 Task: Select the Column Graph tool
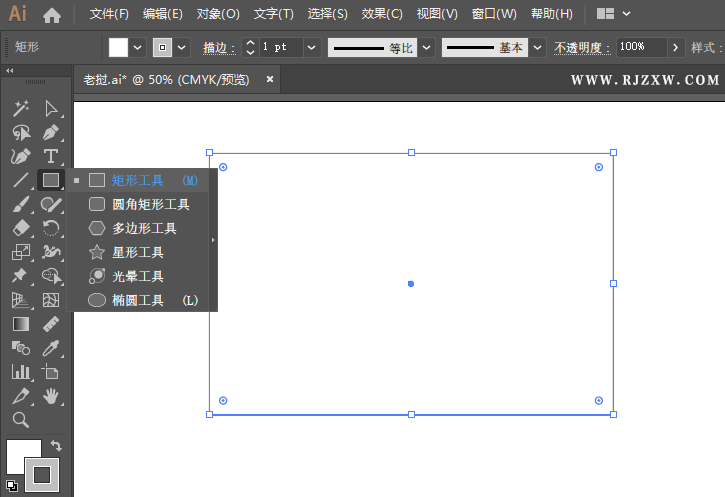click(21, 372)
